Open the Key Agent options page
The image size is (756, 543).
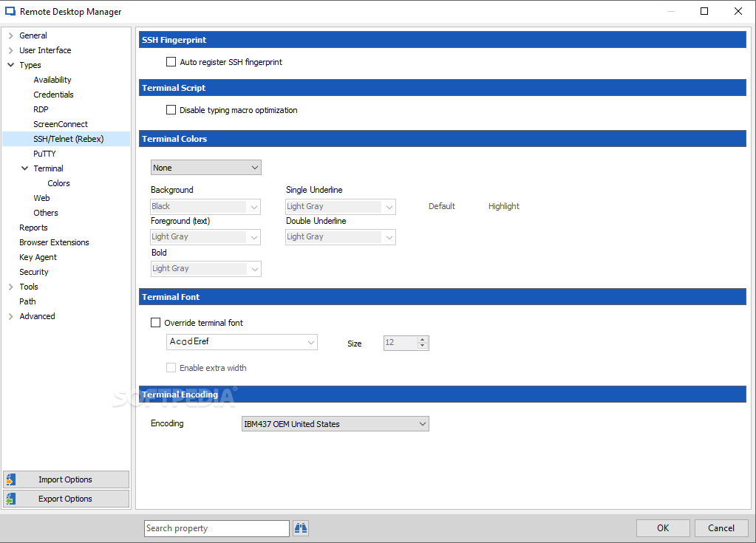coord(38,257)
